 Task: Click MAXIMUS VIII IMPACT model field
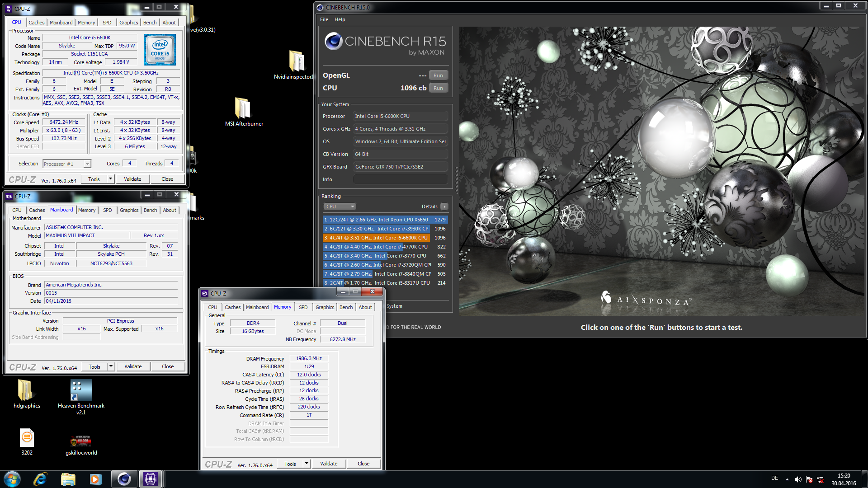click(x=87, y=235)
